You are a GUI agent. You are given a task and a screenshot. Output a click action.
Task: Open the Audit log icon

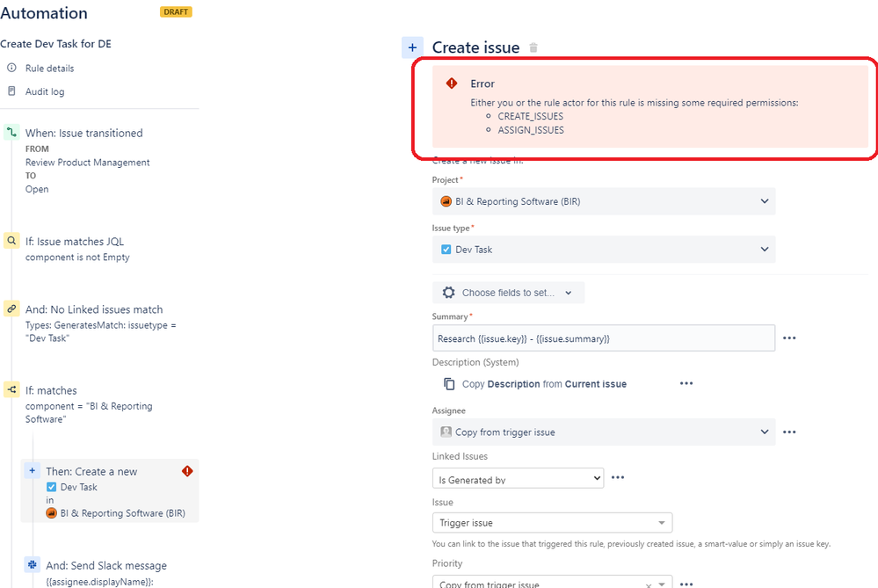(x=11, y=91)
